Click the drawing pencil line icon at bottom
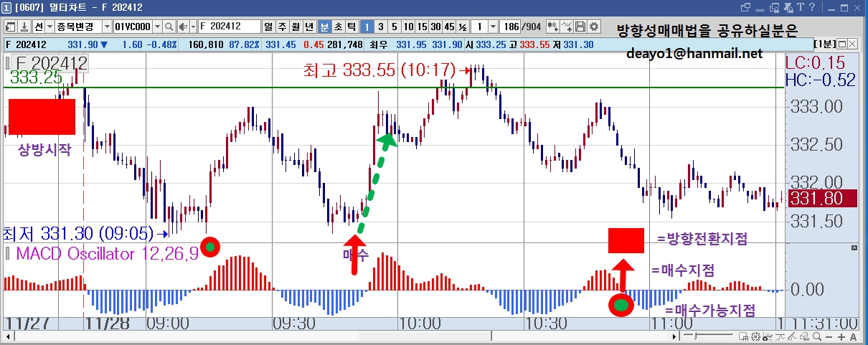The image size is (868, 345). click(792, 337)
